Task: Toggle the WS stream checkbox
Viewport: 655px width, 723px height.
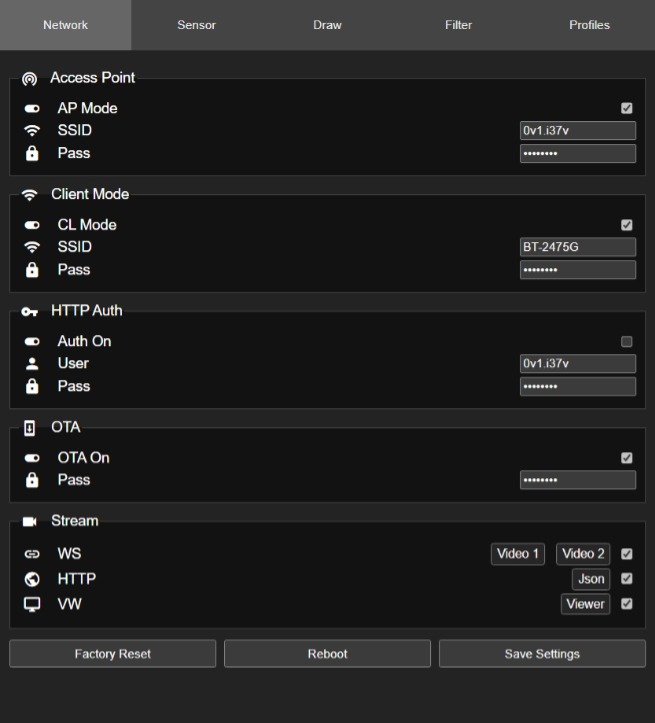Action: (x=627, y=554)
